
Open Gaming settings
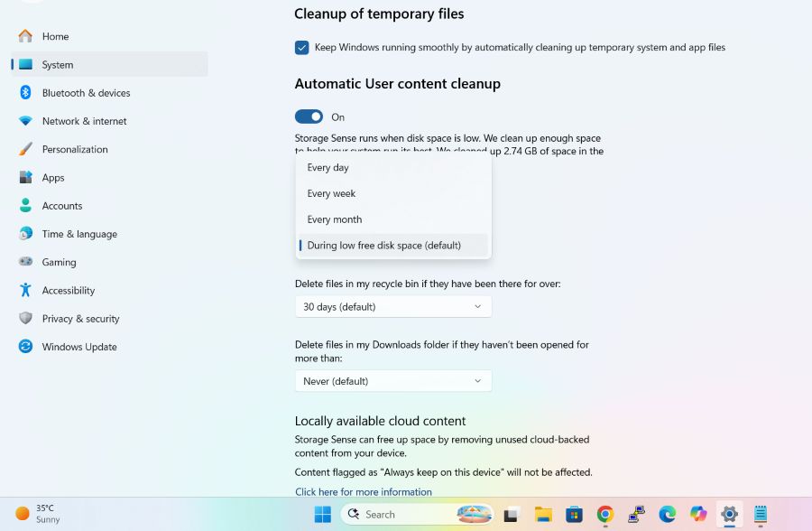tap(109, 262)
